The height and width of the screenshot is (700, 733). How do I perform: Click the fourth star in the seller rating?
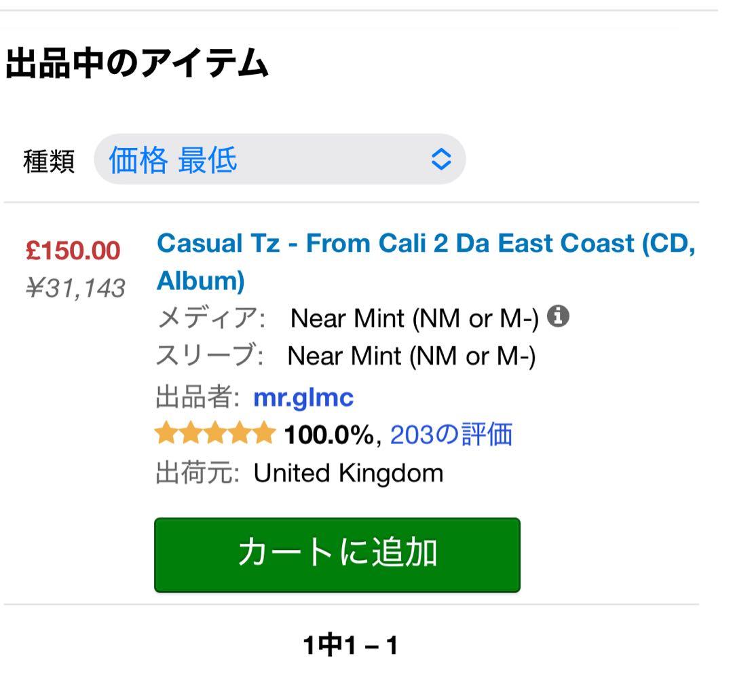click(x=238, y=432)
